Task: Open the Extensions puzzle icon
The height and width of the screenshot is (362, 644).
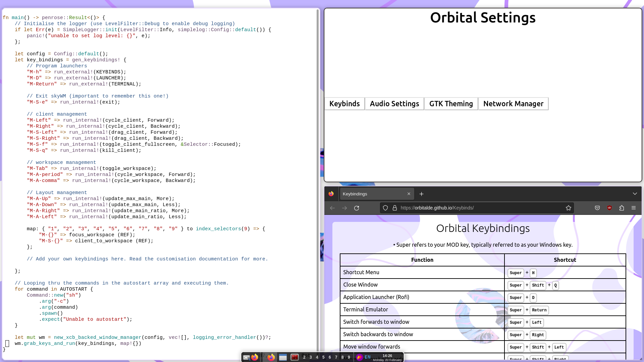Action: pos(622,208)
